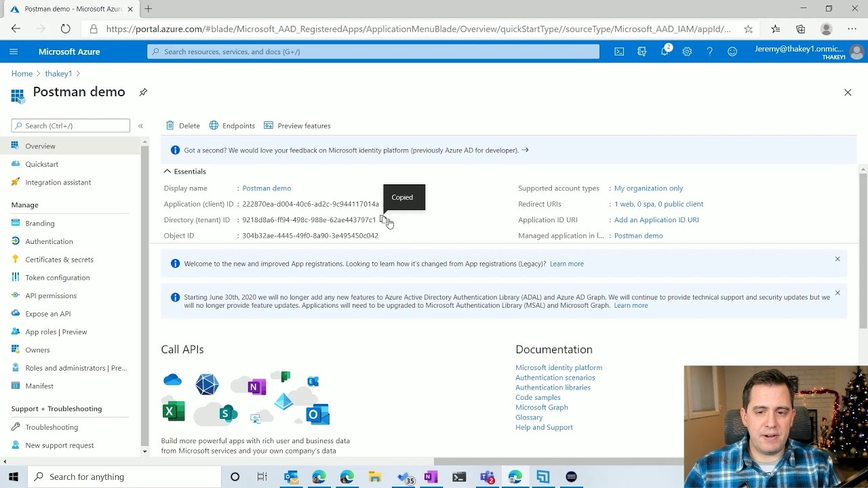
Task: Reload the browser page
Action: (x=65, y=29)
